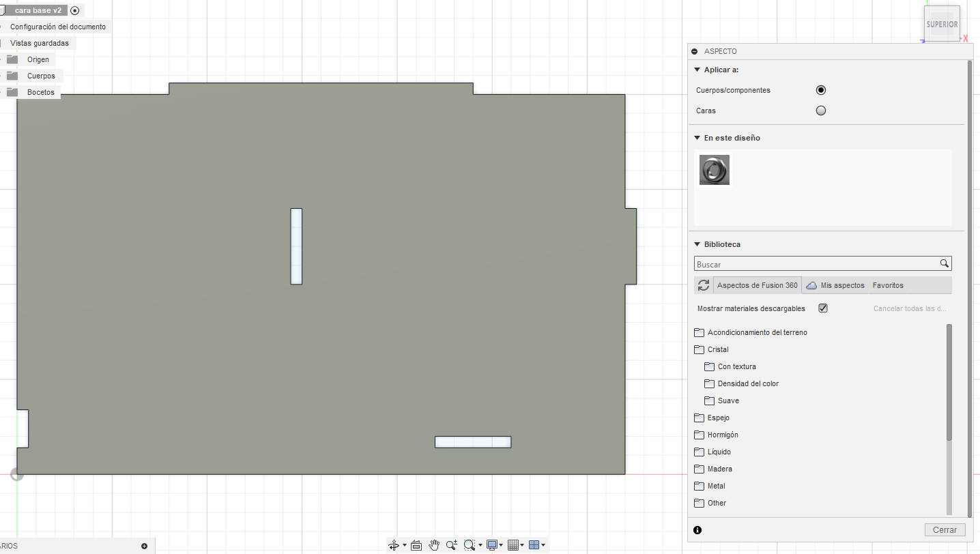Open the 'Densidad del color' subfolder
980x554 pixels.
[741, 383]
